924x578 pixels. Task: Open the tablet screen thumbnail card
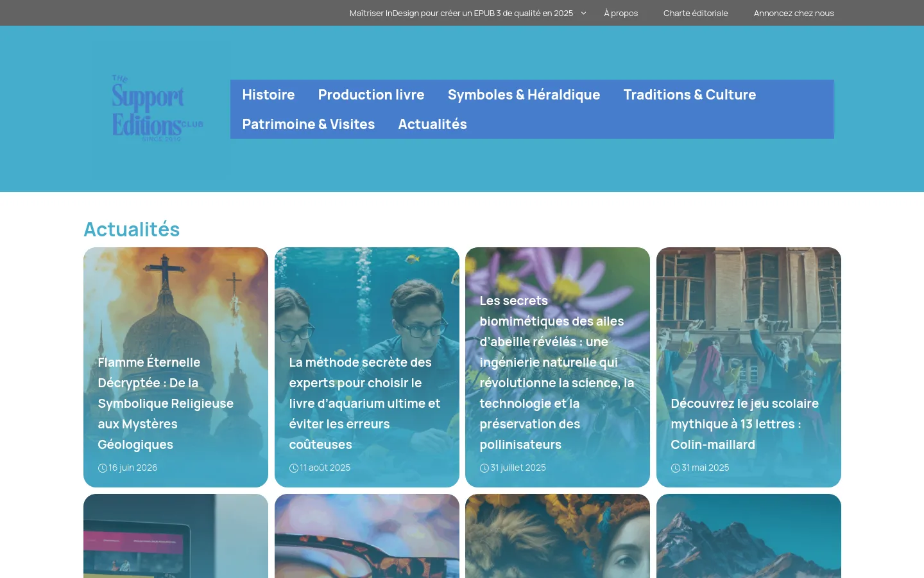176,536
